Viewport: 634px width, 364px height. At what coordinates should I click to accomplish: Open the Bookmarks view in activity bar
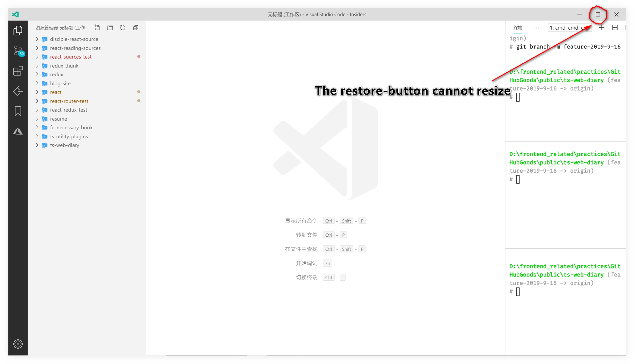click(x=18, y=111)
